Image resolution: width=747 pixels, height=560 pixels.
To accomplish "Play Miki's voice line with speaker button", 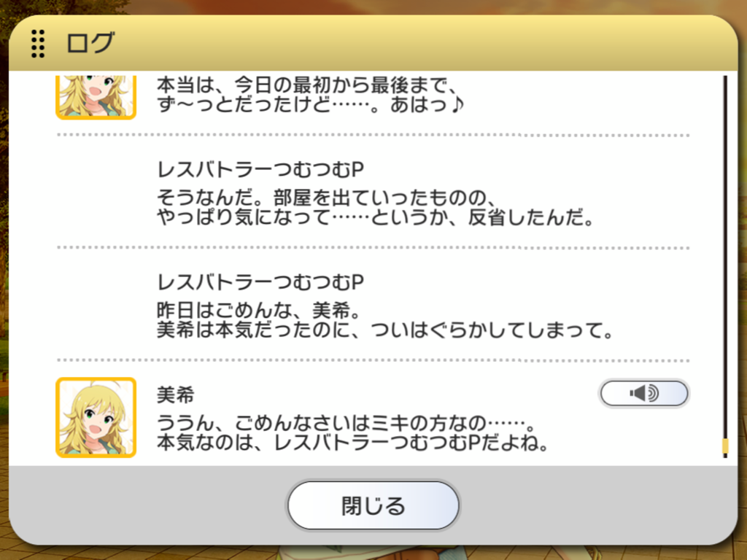I will pyautogui.click(x=643, y=393).
